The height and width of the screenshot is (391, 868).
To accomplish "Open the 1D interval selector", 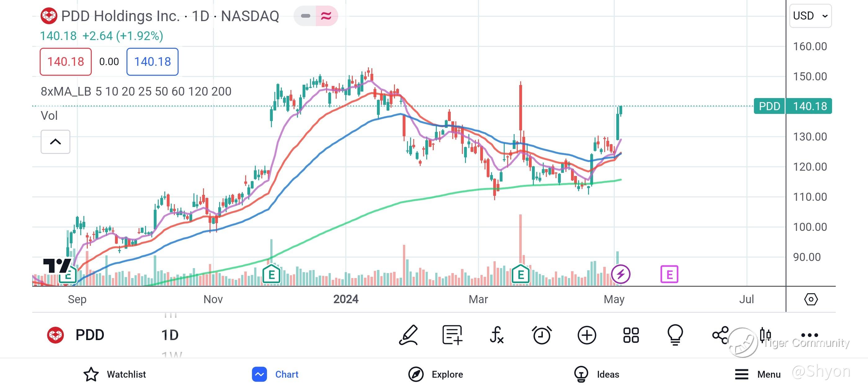I will coord(170,335).
